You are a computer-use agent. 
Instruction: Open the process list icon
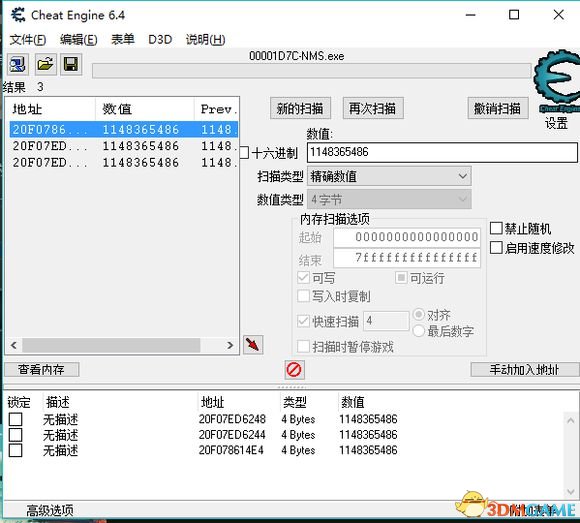pyautogui.click(x=17, y=65)
